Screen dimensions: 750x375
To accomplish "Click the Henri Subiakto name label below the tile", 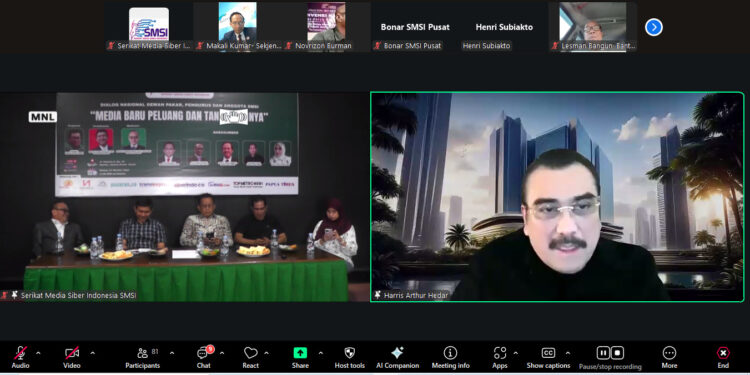I will click(486, 46).
